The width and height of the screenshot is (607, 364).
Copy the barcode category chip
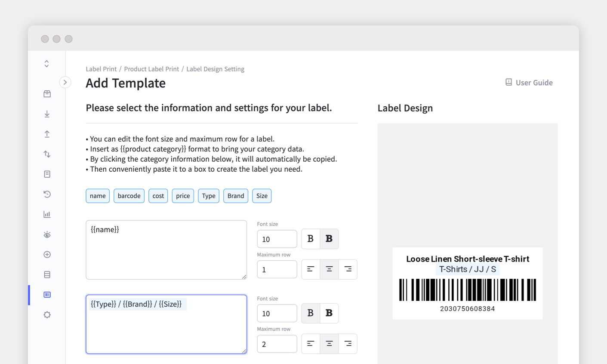(129, 196)
